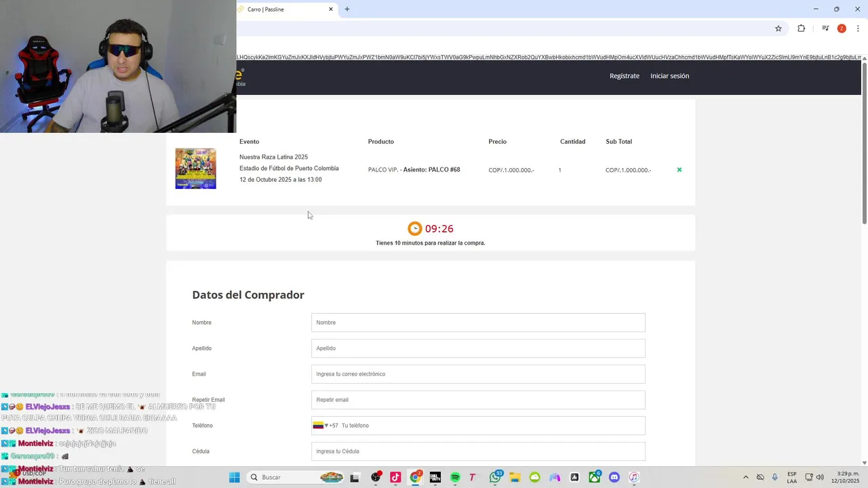Click the Apellido input field

click(x=478, y=348)
